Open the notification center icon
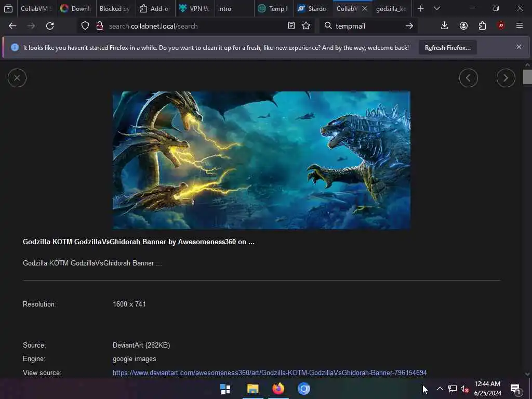This screenshot has height=399, width=532. coord(516,390)
